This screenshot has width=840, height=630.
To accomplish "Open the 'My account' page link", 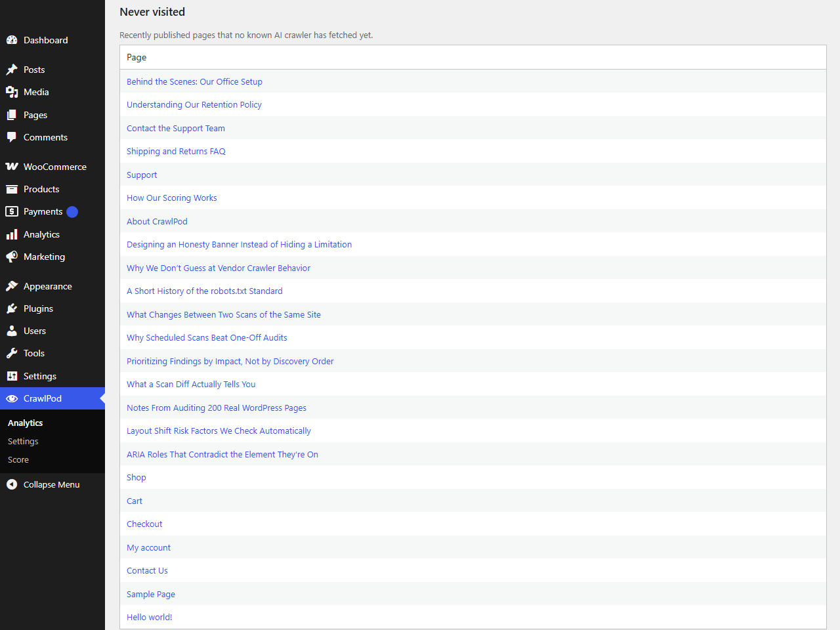I will point(148,547).
